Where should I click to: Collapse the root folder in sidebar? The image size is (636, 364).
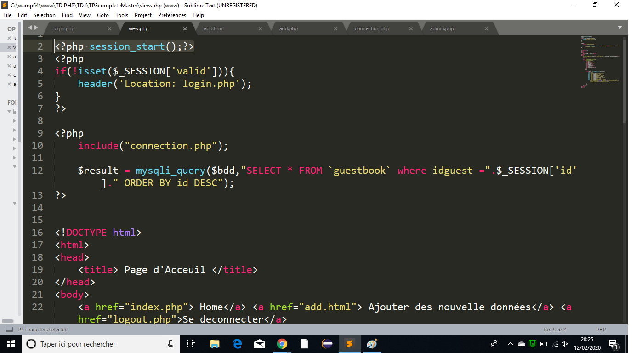pos(10,112)
